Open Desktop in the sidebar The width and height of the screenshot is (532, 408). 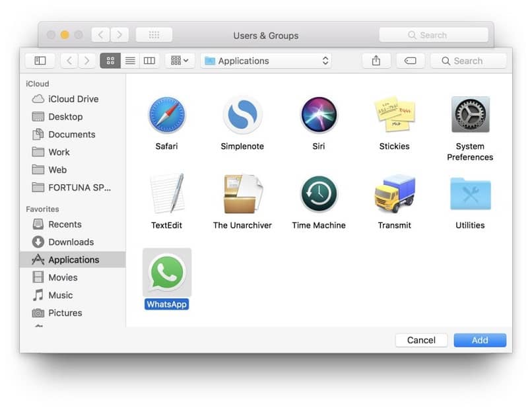(73, 117)
